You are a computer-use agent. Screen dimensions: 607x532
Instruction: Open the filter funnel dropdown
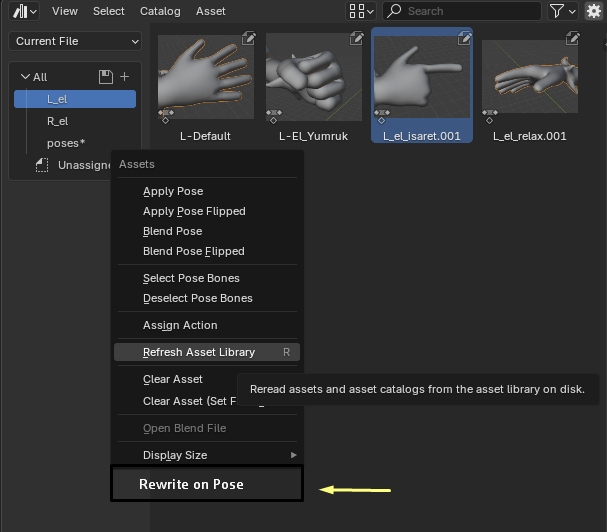(562, 11)
